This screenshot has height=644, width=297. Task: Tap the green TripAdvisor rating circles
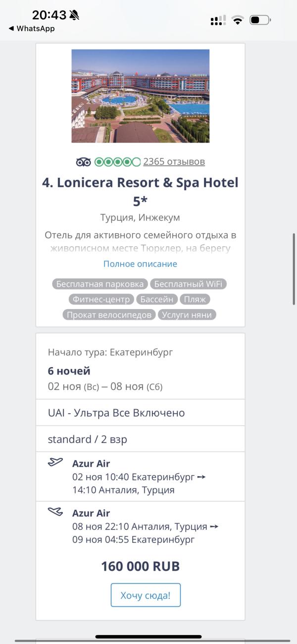(117, 162)
